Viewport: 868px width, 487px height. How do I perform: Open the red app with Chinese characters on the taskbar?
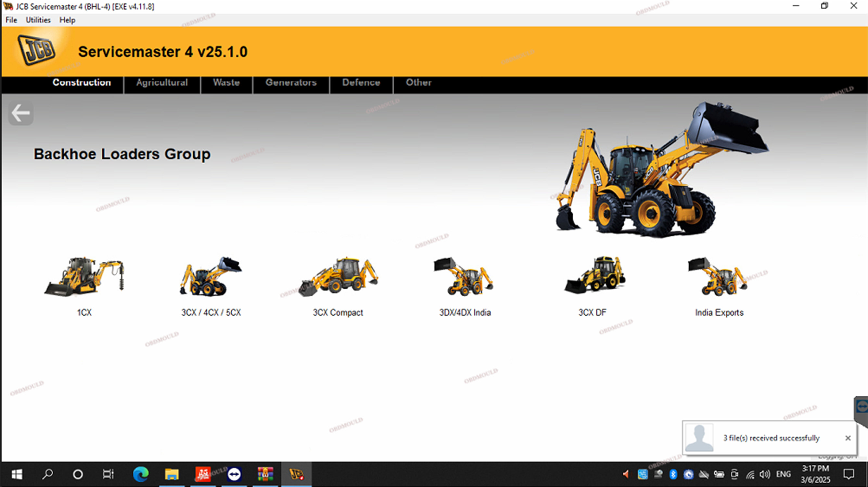[x=203, y=474]
